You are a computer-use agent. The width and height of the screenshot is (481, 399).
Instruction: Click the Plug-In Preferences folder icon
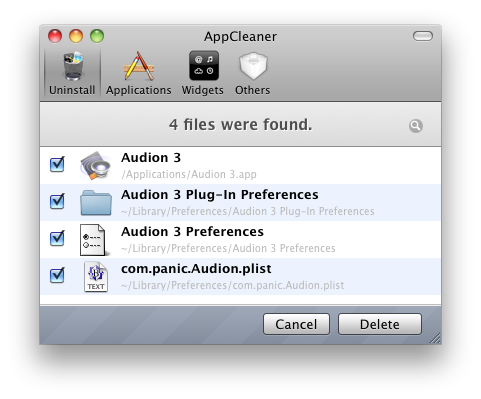(x=96, y=203)
